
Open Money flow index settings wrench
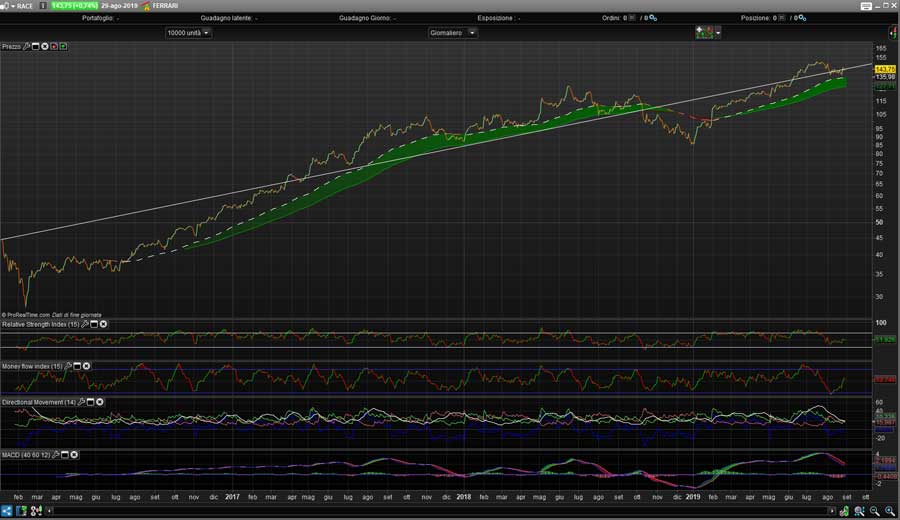pos(69,366)
